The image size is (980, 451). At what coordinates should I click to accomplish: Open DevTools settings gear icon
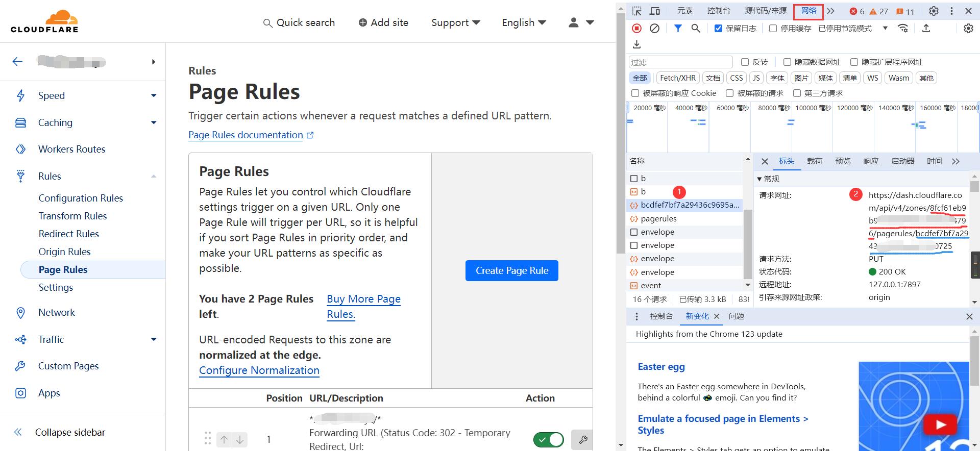click(934, 11)
